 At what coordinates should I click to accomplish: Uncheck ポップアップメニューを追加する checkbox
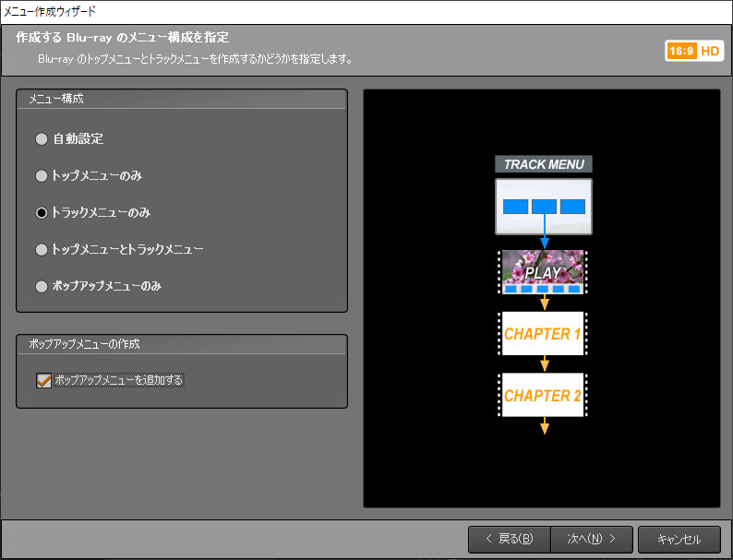tap(44, 380)
